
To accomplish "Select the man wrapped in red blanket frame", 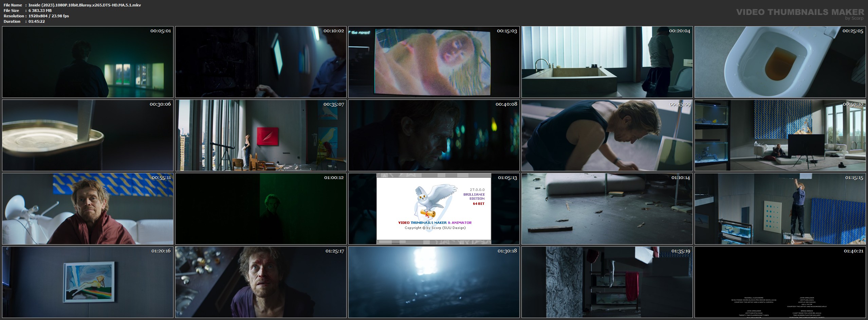I will click(88, 209).
